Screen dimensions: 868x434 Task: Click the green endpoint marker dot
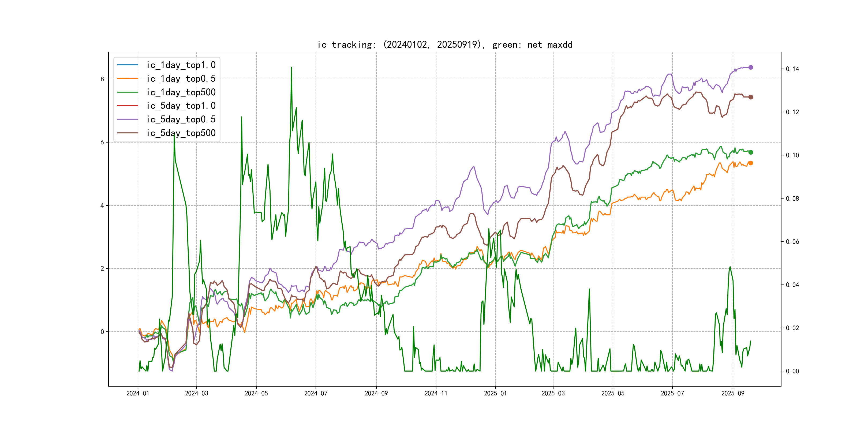[750, 152]
